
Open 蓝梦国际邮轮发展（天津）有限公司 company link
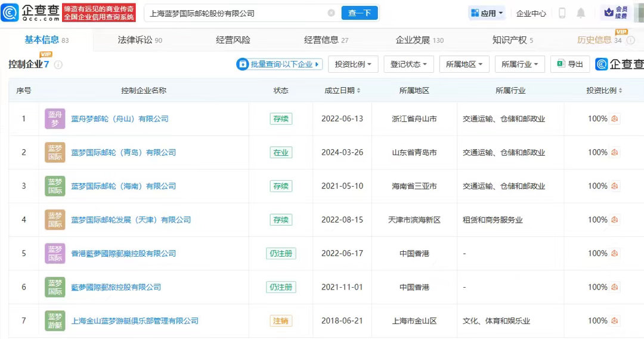tap(131, 220)
